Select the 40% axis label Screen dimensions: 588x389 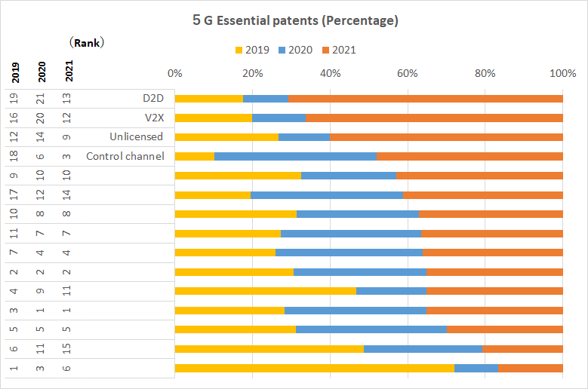[x=330, y=73]
